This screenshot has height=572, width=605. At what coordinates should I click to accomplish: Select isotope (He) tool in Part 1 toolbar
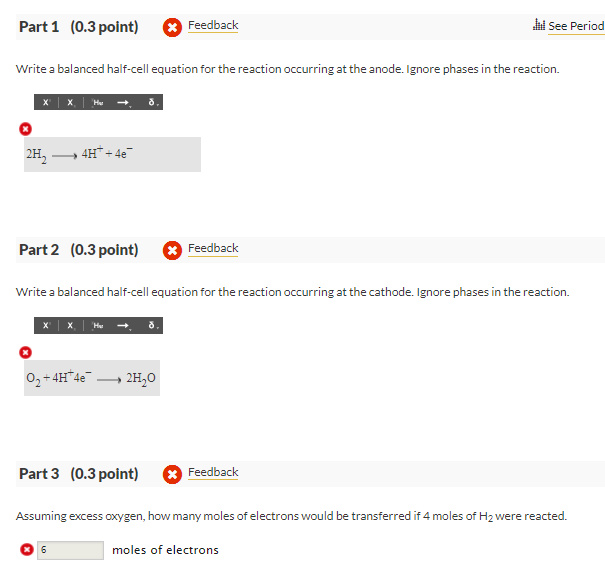tap(97, 102)
